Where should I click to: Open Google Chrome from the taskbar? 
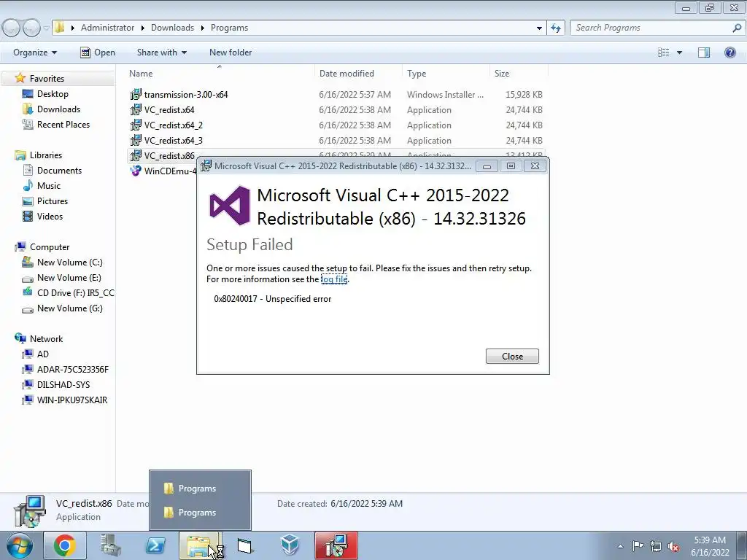click(65, 545)
